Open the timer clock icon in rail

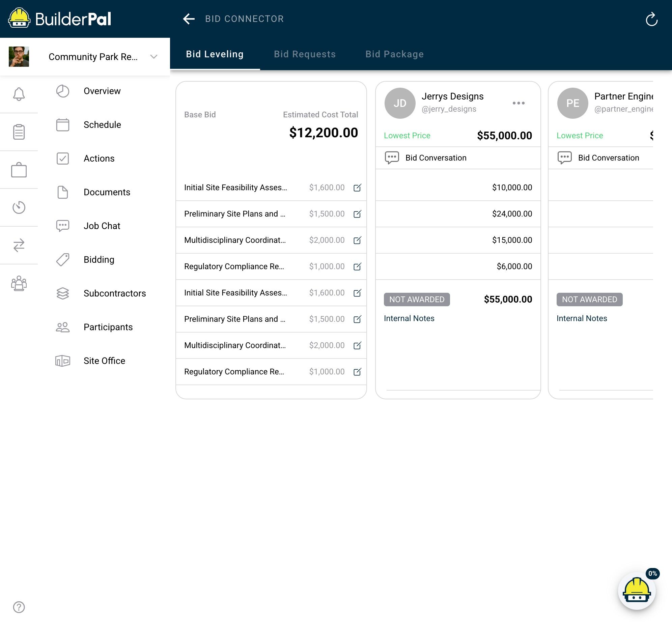[19, 207]
